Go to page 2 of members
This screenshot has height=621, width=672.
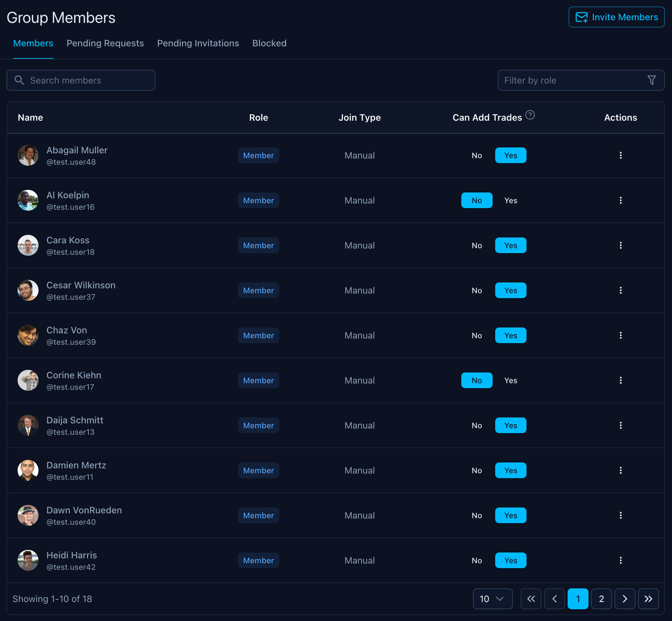601,599
